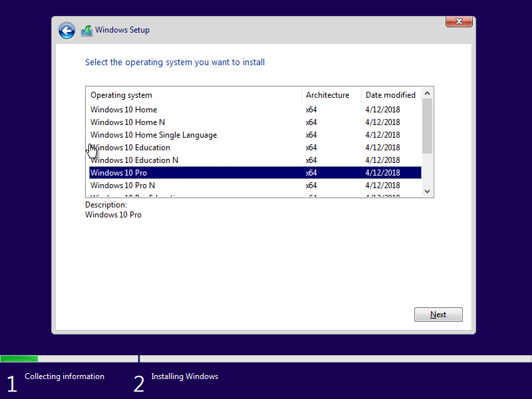This screenshot has width=532, height=399.
Task: Click the Windows 10 Pro description text
Action: 113,215
